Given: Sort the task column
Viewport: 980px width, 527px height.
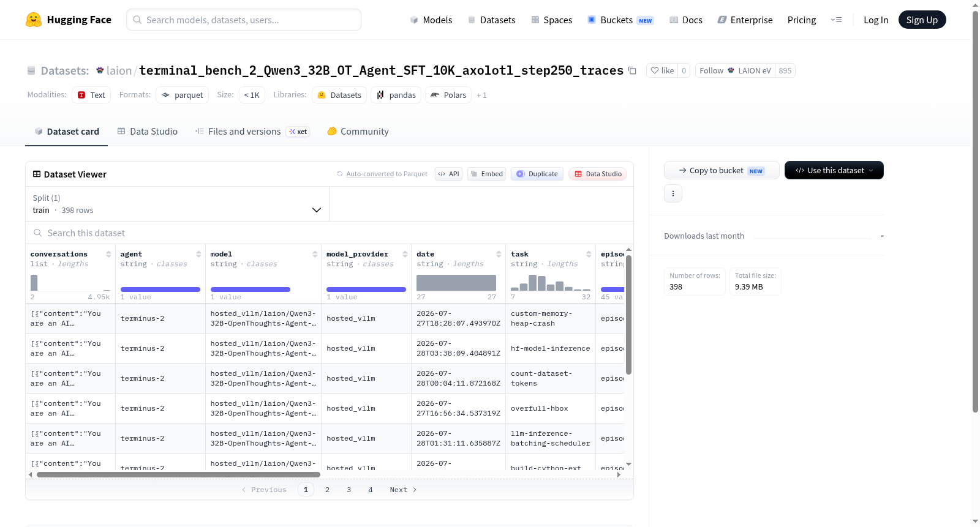Looking at the screenshot, I should click(x=589, y=254).
